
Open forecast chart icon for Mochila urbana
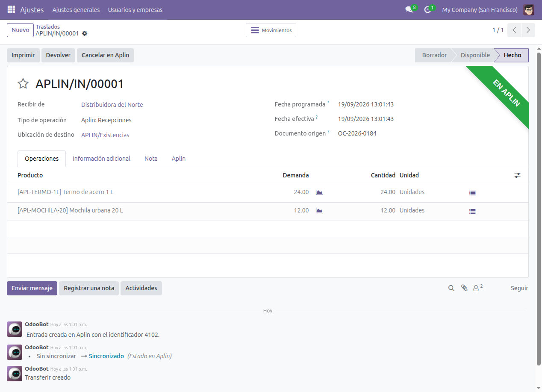coord(319,211)
